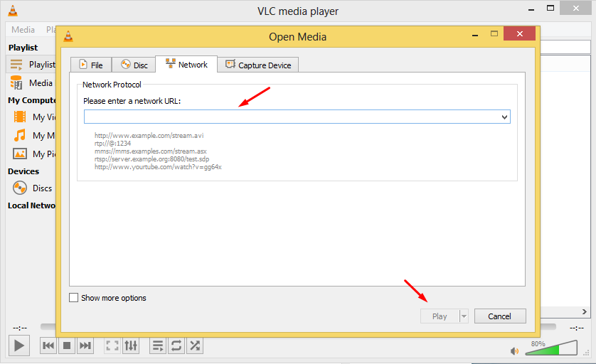Select Playlist item in sidebar
Viewport: 596px width, 364px height.
[x=32, y=65]
